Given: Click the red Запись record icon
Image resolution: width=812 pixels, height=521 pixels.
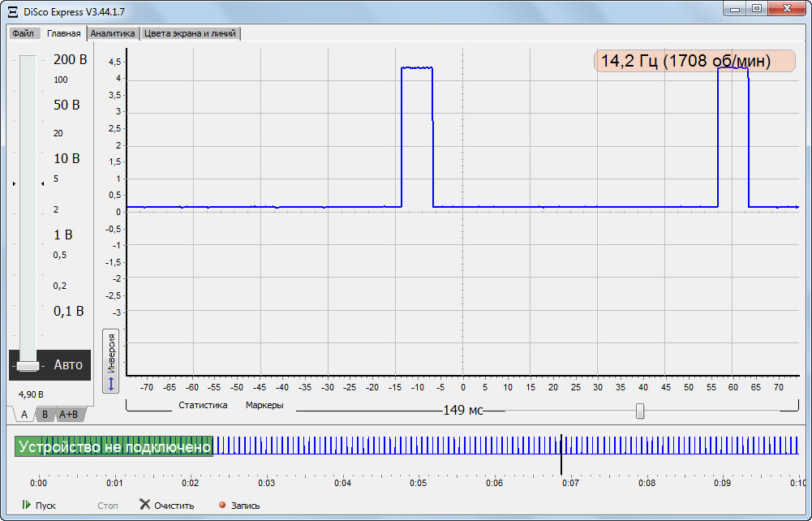Looking at the screenshot, I should 222,505.
